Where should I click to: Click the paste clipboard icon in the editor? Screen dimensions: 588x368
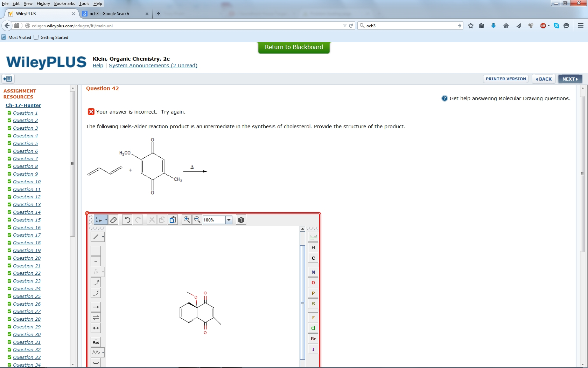point(173,220)
